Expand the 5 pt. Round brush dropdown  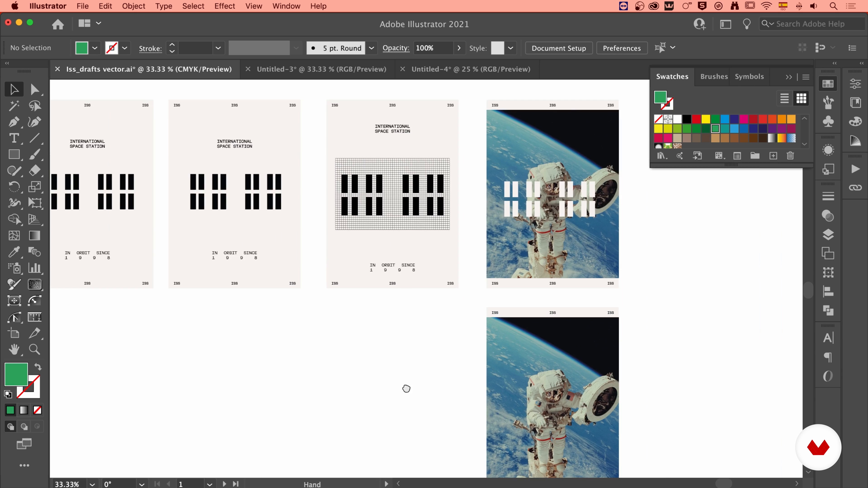click(371, 48)
